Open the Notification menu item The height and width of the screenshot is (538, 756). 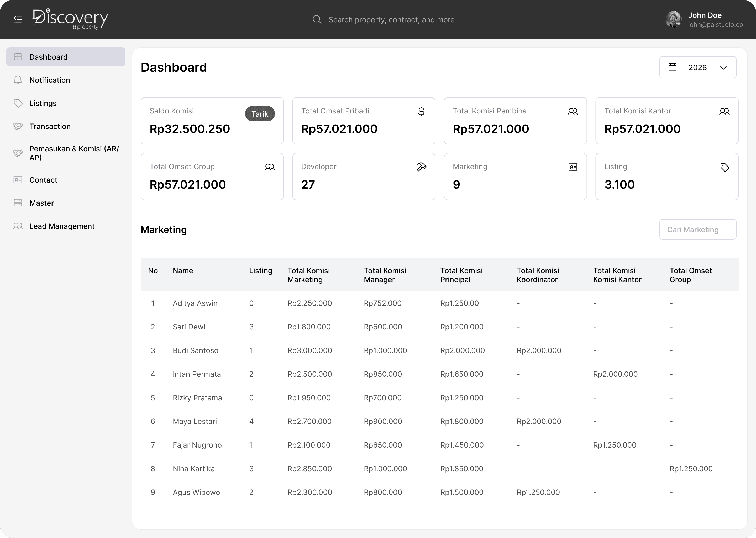[66, 80]
